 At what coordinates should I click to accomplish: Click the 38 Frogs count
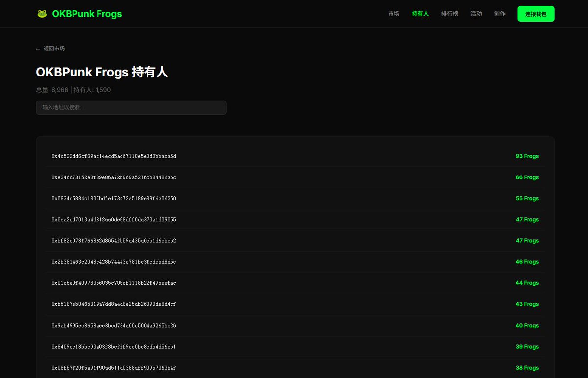(x=527, y=368)
